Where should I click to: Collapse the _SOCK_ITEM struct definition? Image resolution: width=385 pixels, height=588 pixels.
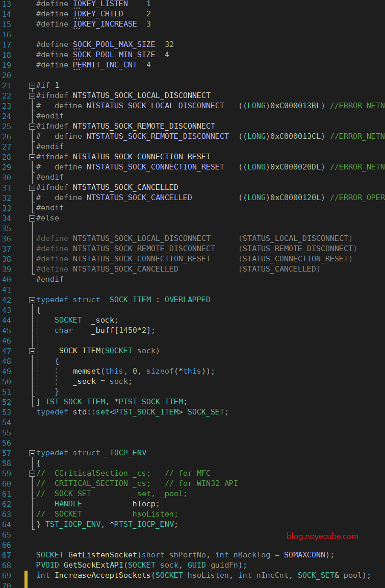point(32,300)
